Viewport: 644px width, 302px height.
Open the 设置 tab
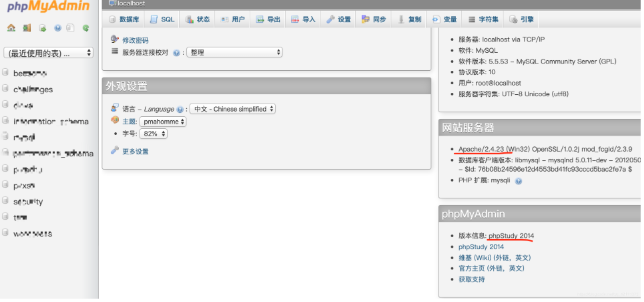point(338,19)
